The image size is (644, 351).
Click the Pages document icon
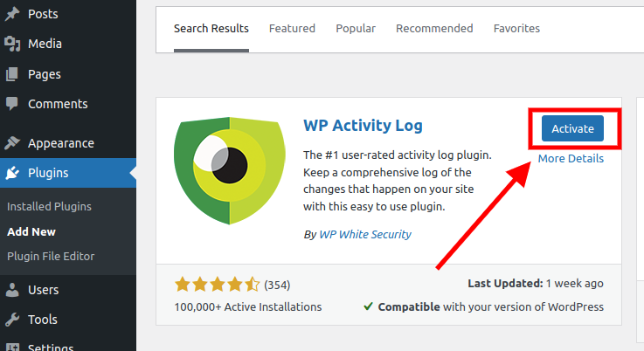(12, 74)
